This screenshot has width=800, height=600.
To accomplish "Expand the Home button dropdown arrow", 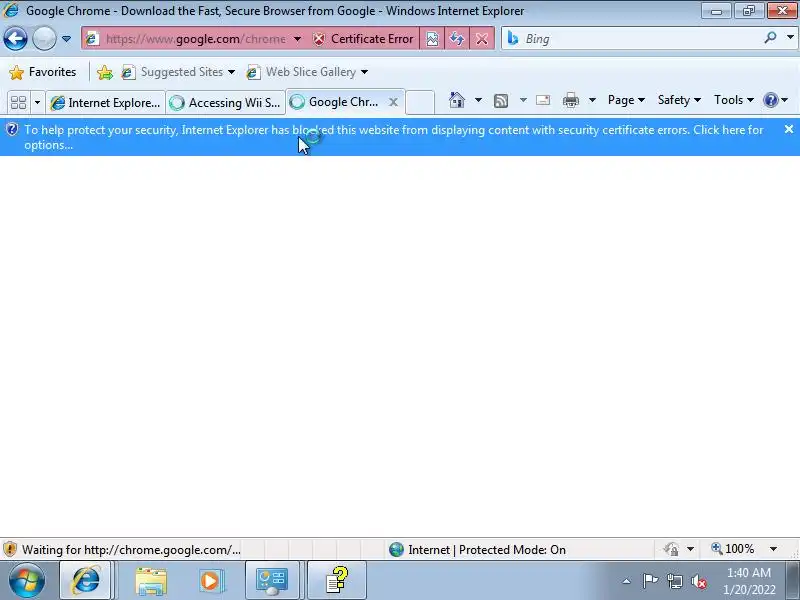I will (478, 100).
